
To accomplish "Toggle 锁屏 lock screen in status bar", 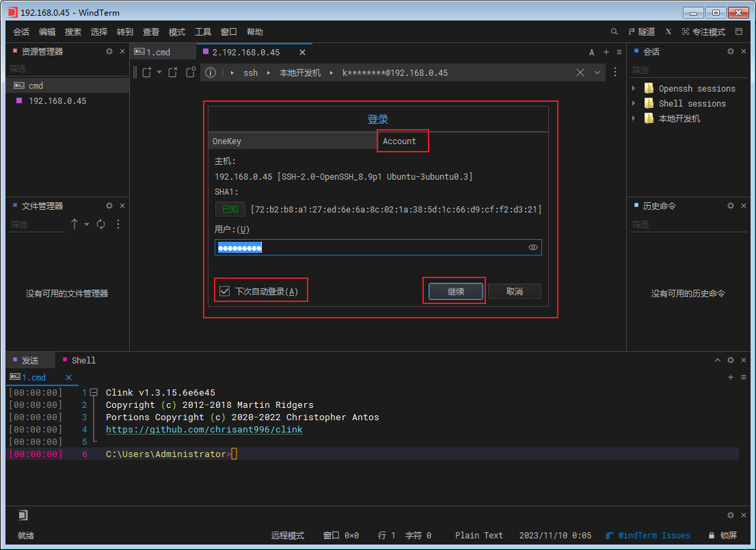I will pos(723,536).
